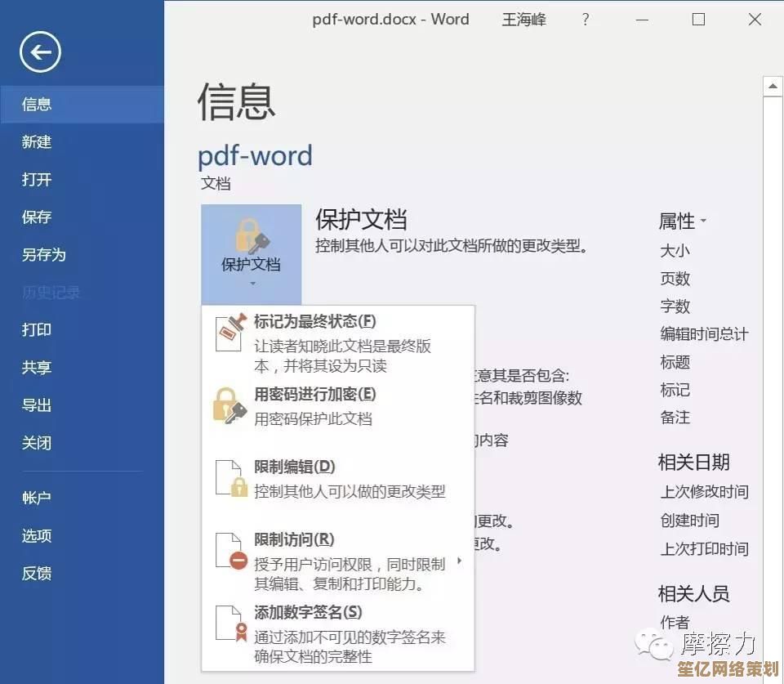Image resolution: width=784 pixels, height=684 pixels.
Task: Choose 添加数字签名(S) menu entry
Action: click(x=337, y=633)
